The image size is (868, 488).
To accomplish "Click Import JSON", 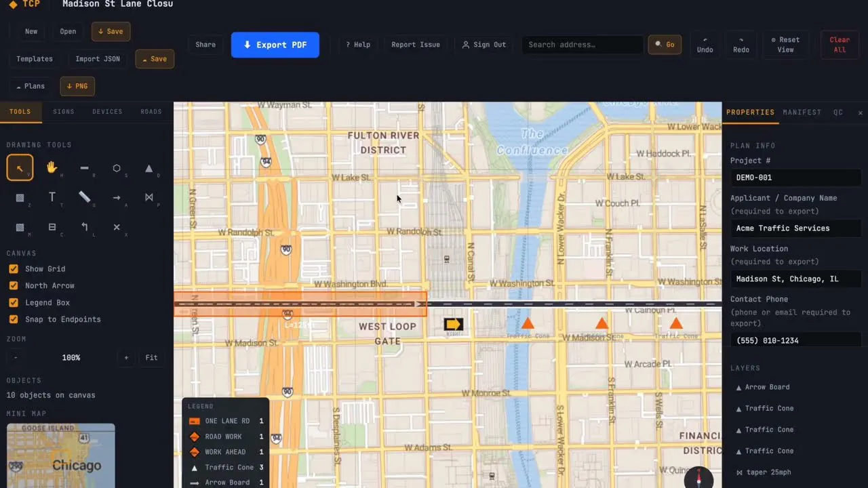I will click(98, 59).
